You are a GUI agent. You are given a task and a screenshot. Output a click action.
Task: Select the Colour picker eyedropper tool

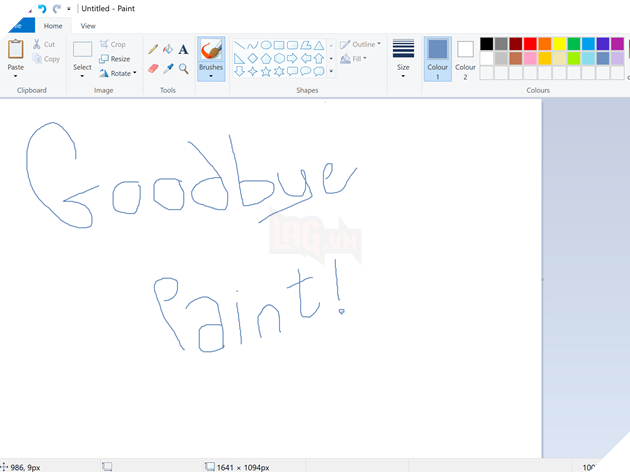click(168, 69)
